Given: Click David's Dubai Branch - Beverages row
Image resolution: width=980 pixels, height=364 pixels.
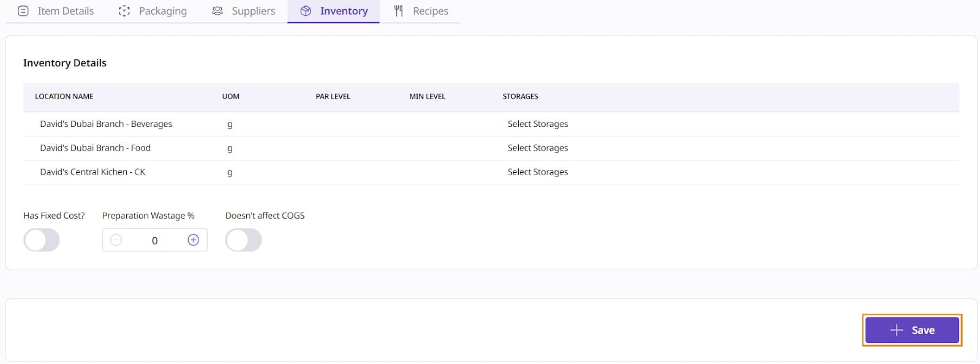Looking at the screenshot, I should 491,124.
